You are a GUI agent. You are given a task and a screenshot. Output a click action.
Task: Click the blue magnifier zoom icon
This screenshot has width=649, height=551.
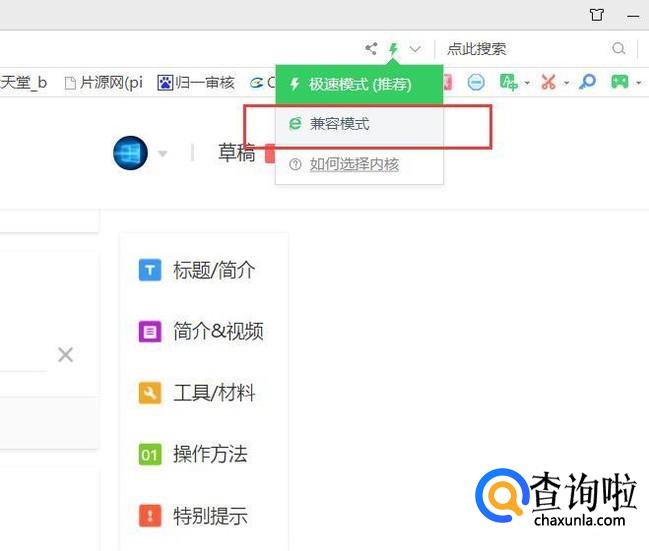pos(587,82)
